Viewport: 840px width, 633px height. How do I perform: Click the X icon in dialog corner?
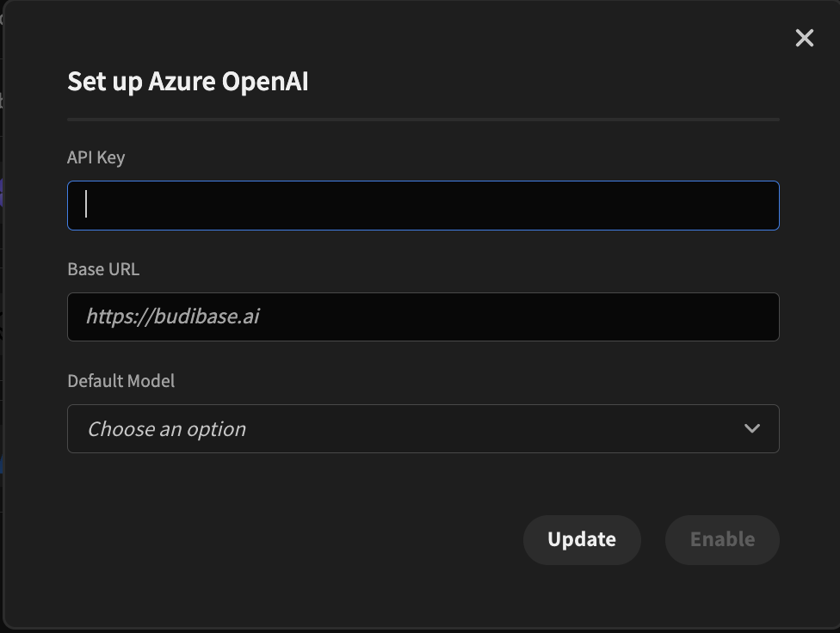click(x=804, y=38)
